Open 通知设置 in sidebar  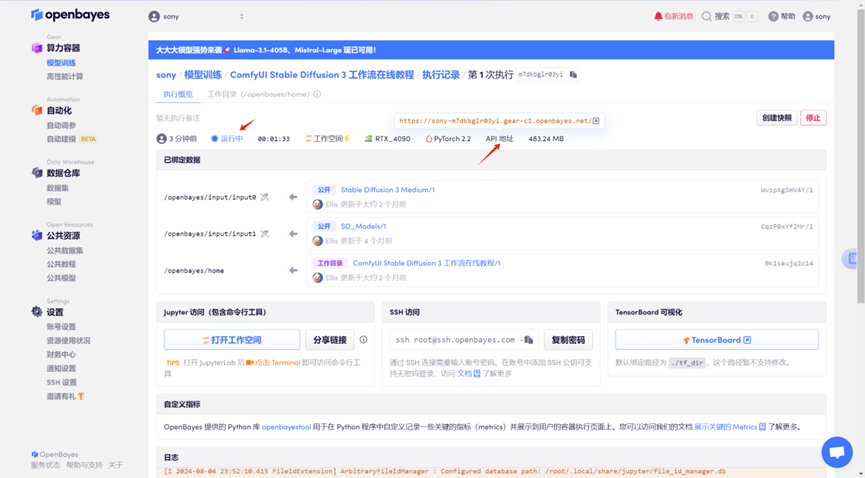[x=61, y=368]
